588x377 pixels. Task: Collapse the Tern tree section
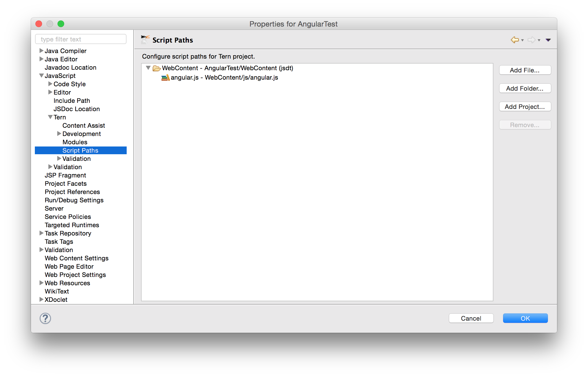click(x=50, y=117)
